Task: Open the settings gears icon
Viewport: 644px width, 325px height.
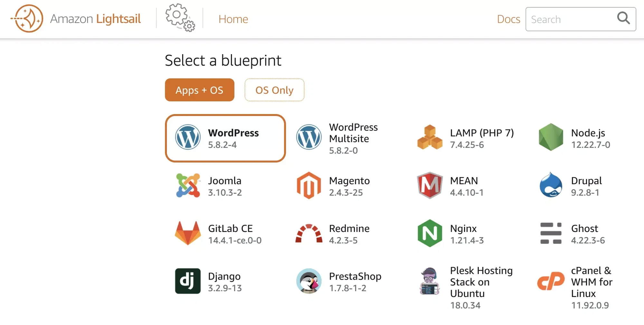Action: (x=180, y=18)
